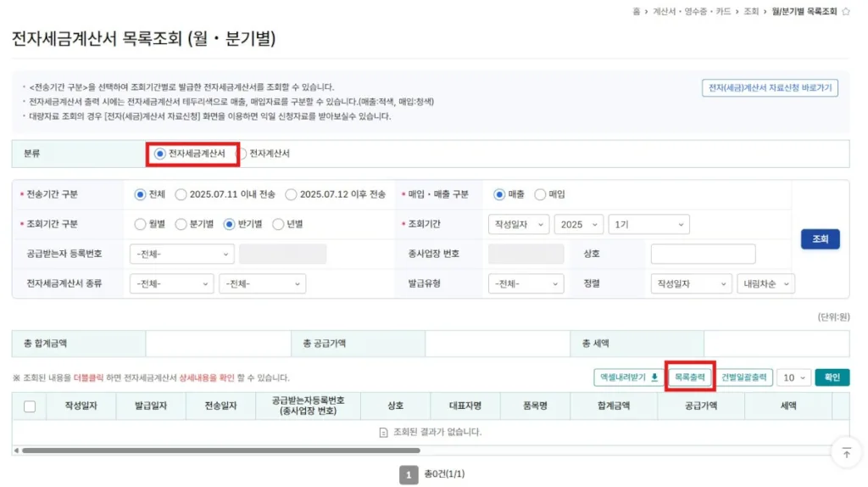This screenshot has width=868, height=487.
Task: Click the blue 조회 button
Action: click(x=820, y=238)
